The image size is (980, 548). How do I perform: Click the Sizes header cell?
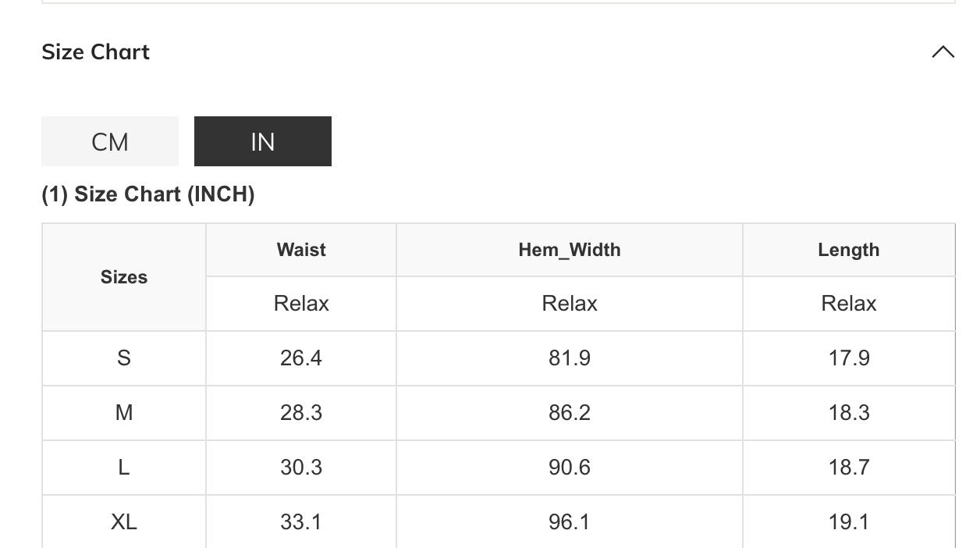(x=124, y=277)
